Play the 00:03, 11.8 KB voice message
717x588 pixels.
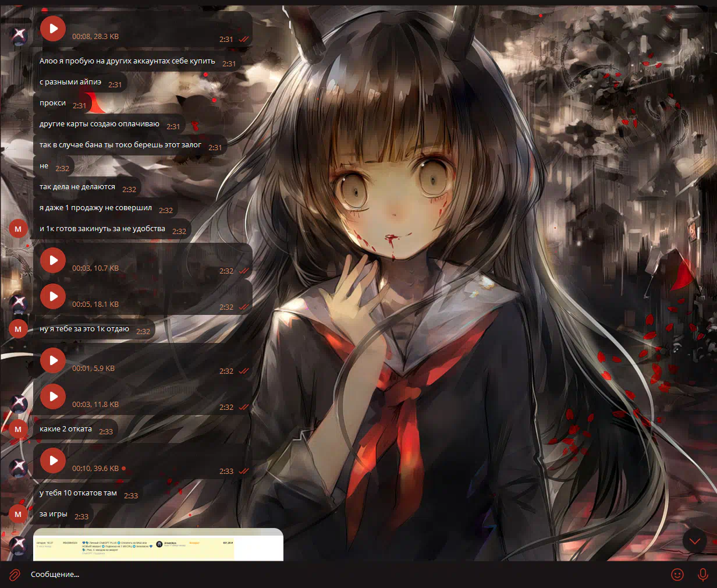[53, 396]
